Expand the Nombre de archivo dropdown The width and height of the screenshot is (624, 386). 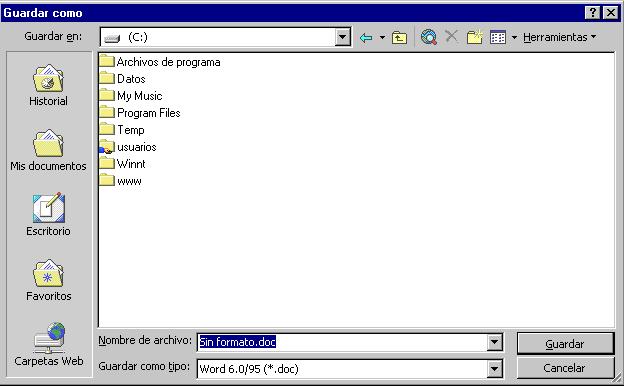(494, 342)
